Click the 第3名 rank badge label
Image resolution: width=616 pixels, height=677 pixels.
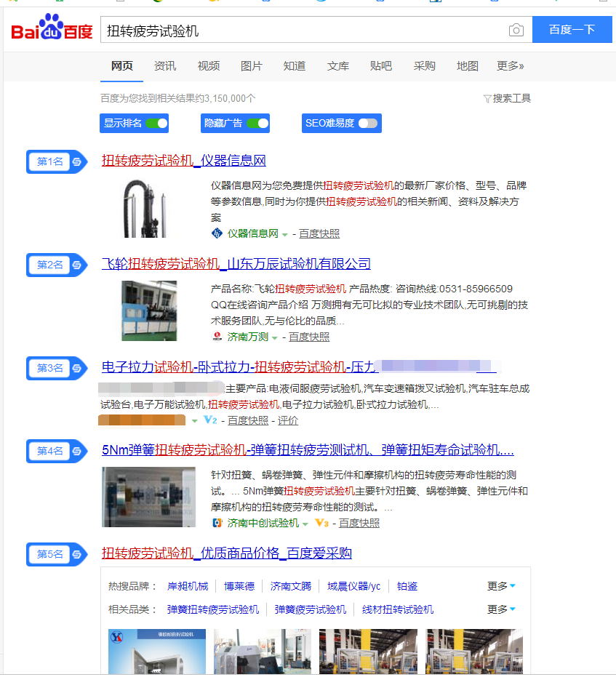click(49, 368)
